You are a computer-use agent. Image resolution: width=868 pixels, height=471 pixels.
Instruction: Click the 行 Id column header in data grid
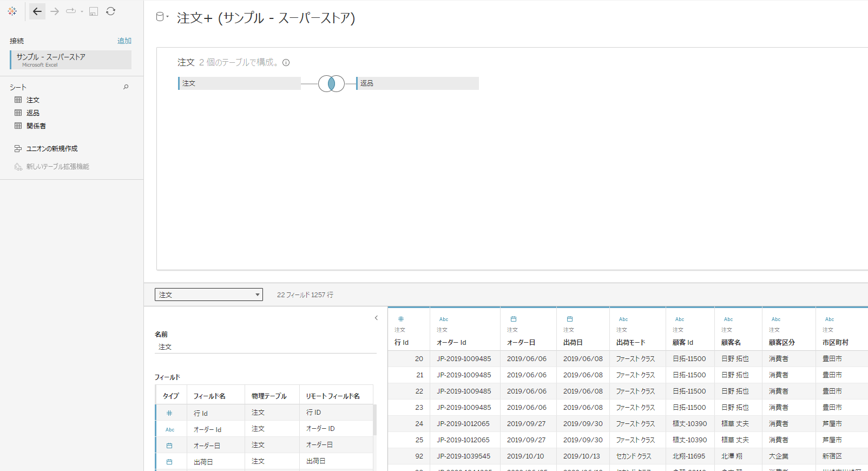[x=402, y=343]
